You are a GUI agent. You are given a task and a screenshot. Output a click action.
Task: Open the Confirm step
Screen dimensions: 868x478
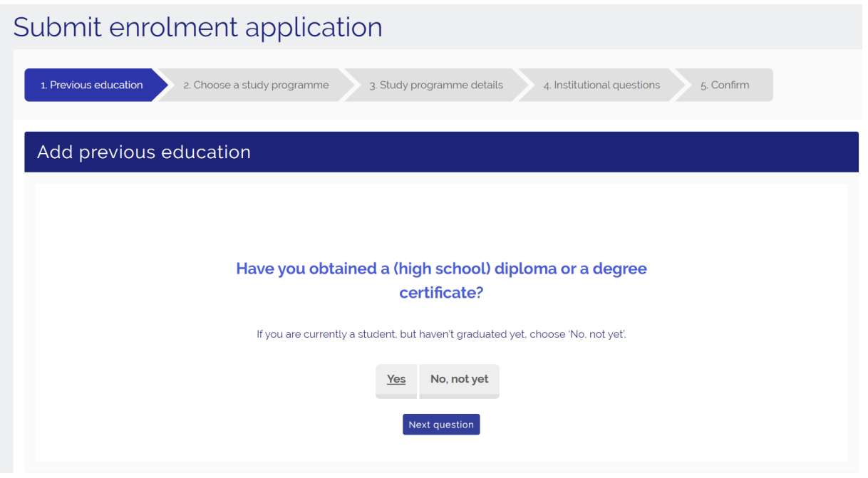725,85
